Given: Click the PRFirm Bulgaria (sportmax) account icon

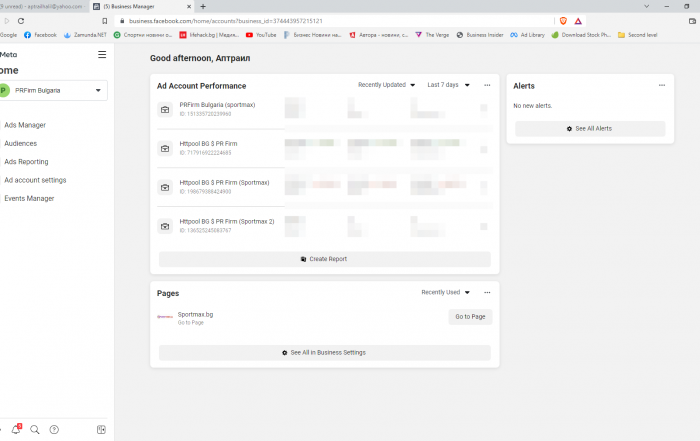Looking at the screenshot, I should point(165,109).
